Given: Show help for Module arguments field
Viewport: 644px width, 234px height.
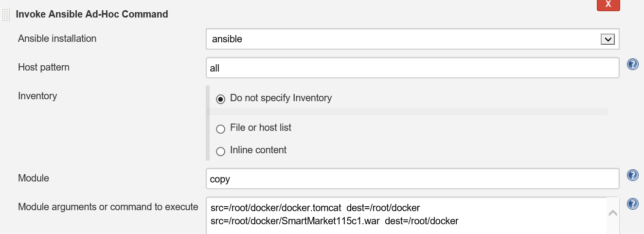Looking at the screenshot, I should (632, 203).
